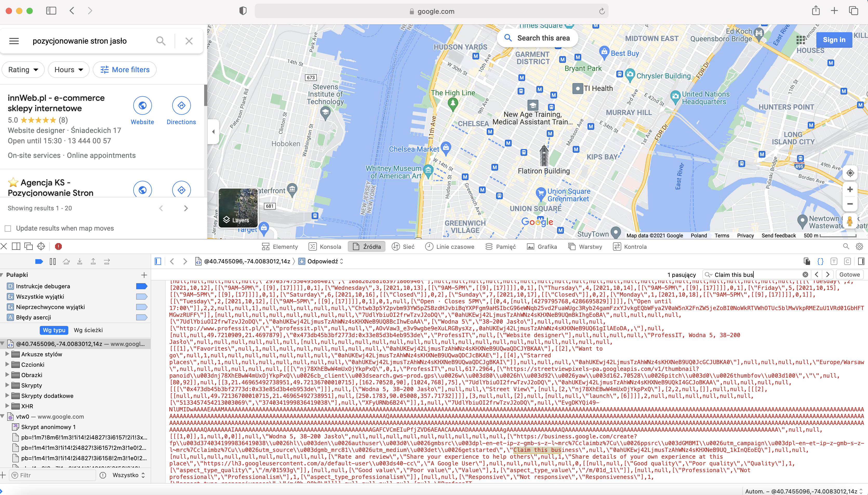
Task: Center map on your location
Action: click(x=850, y=173)
